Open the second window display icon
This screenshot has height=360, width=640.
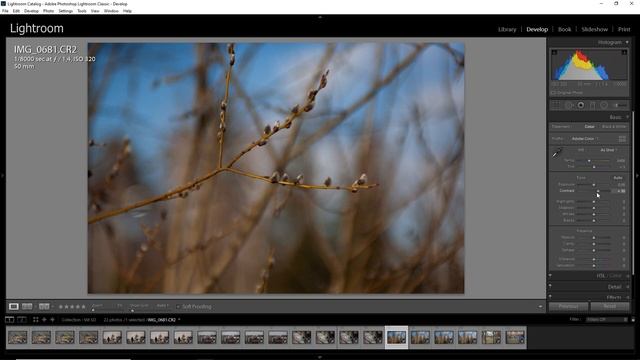click(22, 320)
